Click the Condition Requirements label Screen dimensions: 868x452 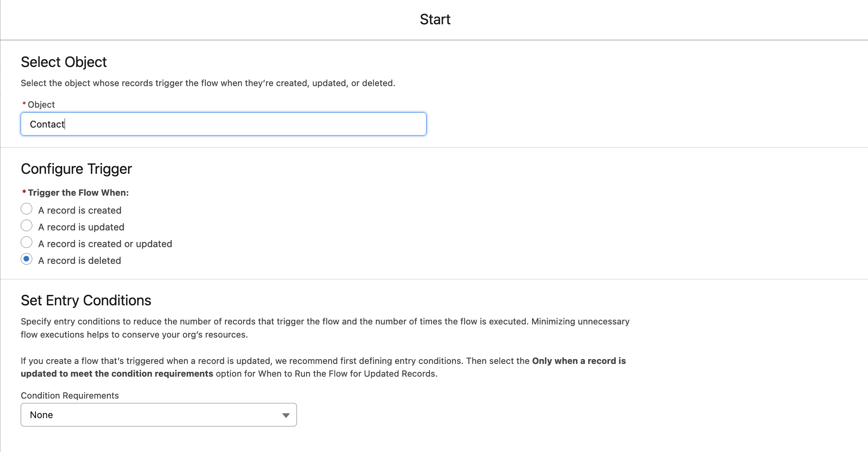point(70,395)
